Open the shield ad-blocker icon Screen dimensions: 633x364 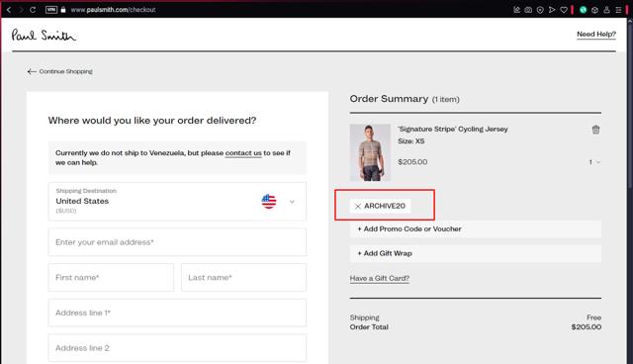tap(540, 10)
